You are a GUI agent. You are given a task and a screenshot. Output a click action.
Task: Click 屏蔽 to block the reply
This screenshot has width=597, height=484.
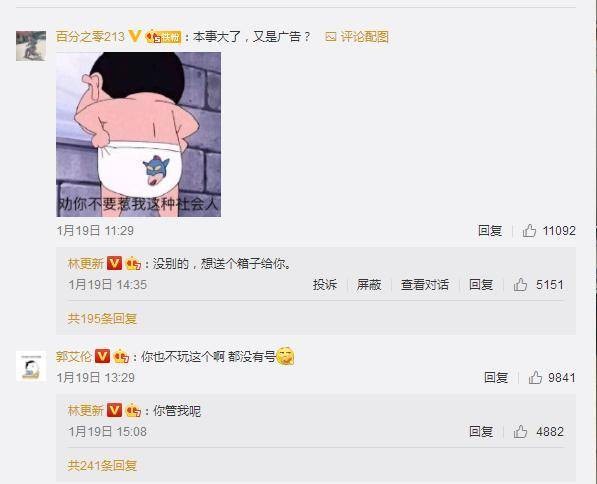click(369, 284)
